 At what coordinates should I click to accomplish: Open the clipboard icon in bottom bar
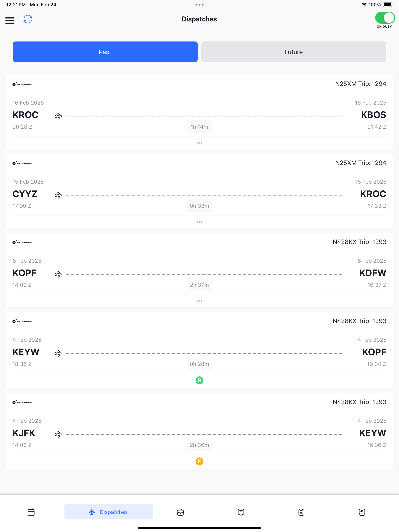(x=301, y=512)
